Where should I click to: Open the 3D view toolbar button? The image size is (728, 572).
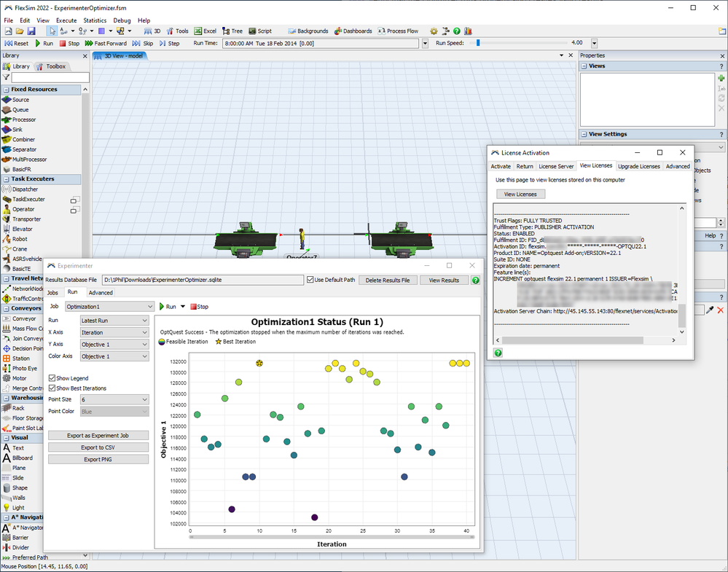coord(152,31)
